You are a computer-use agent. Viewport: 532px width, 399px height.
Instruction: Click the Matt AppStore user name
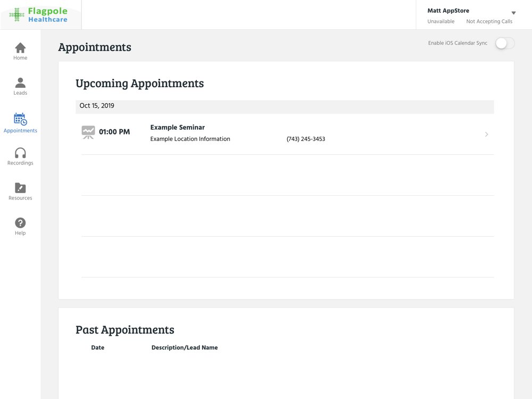[x=448, y=11]
